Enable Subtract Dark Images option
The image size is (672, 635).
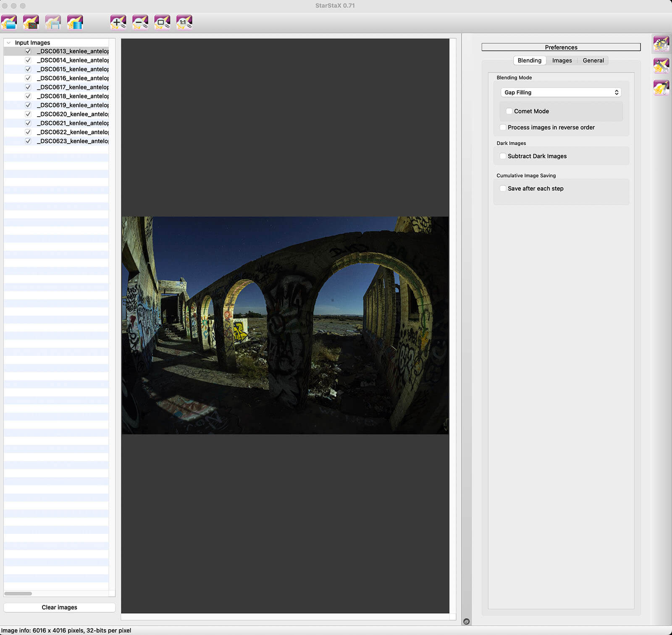point(503,156)
